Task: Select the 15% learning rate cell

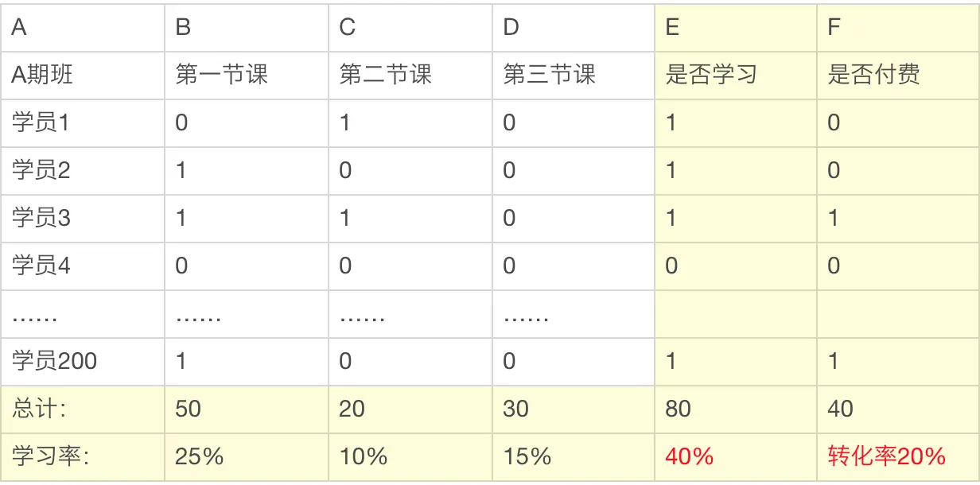Action: pos(574,457)
